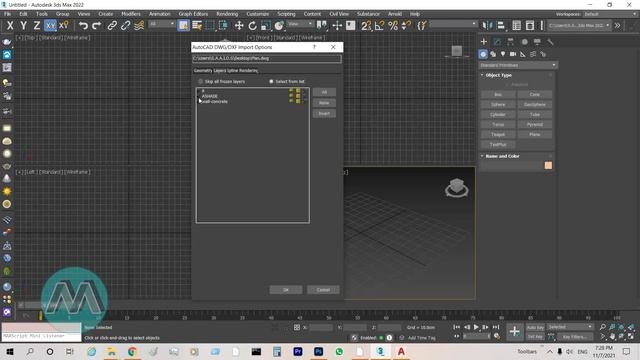Choose the Rectangular Selection Region tool
640x360 pixels.
[x=210, y=26]
